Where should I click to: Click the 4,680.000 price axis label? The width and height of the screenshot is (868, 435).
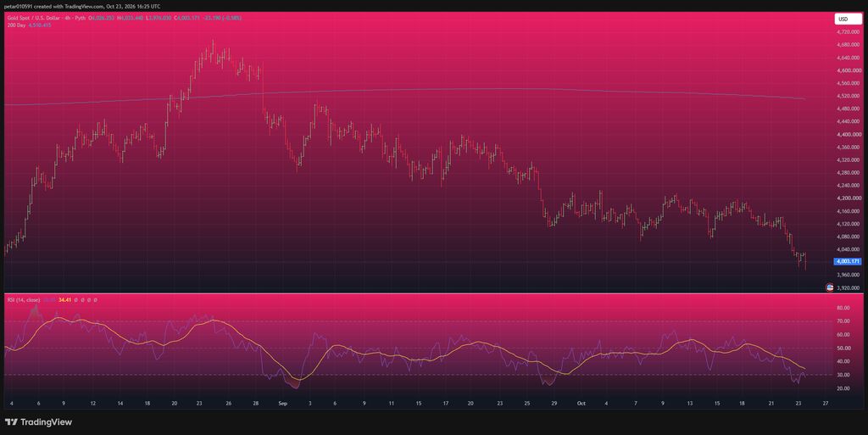(x=849, y=45)
